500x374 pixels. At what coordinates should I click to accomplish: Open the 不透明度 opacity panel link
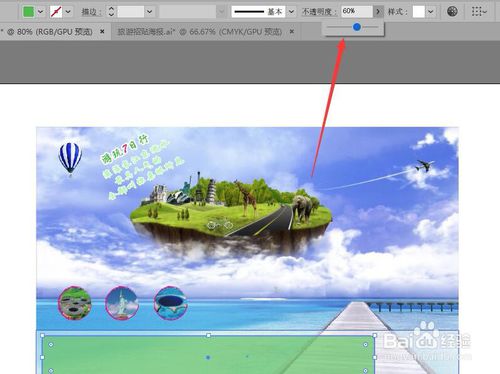(319, 12)
